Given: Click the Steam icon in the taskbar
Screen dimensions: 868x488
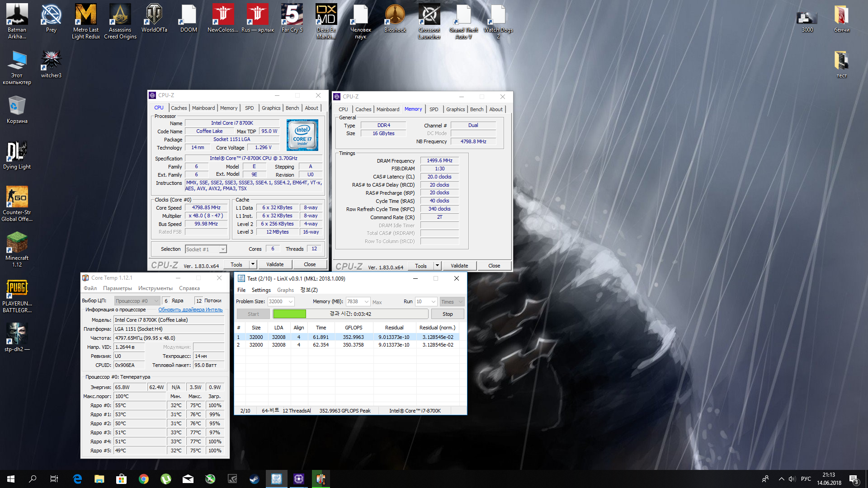Looking at the screenshot, I should [x=254, y=479].
